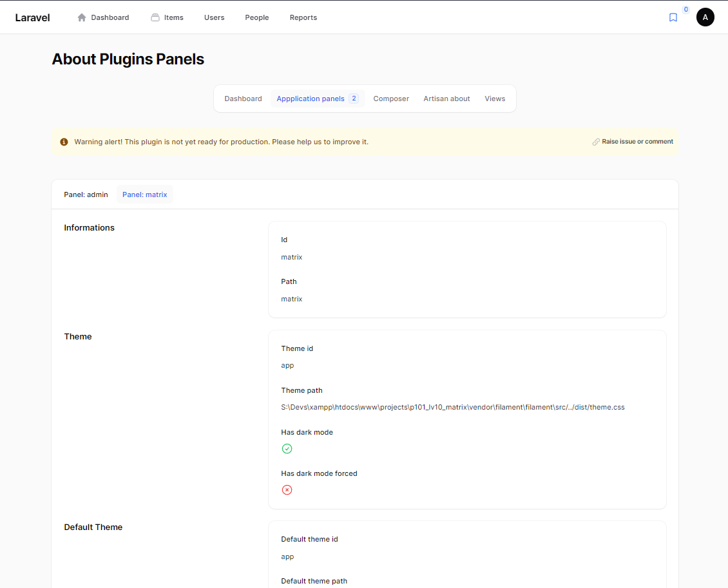Click the Path field label
Screen dimensions: 728x588
point(289,281)
